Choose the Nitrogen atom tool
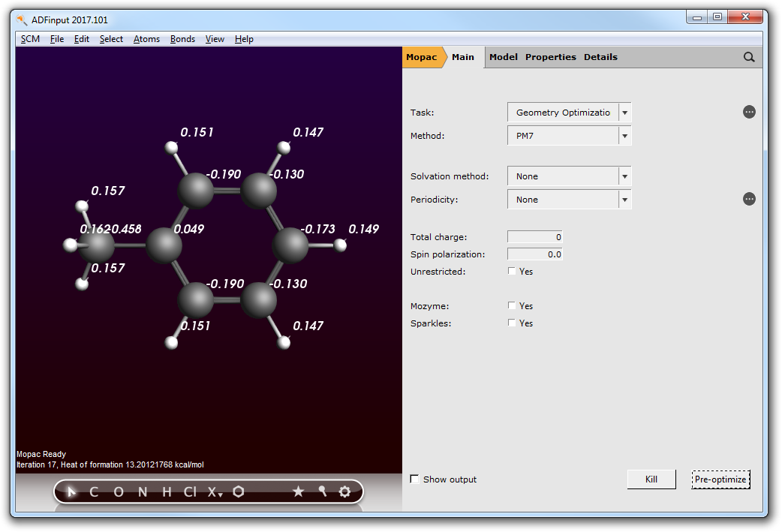The width and height of the screenshot is (782, 532). tap(143, 492)
